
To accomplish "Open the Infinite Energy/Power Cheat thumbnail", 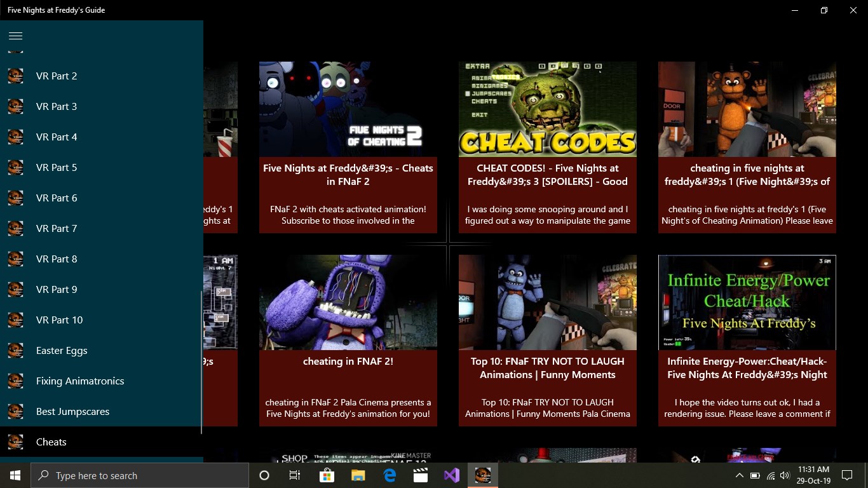I will pos(747,302).
